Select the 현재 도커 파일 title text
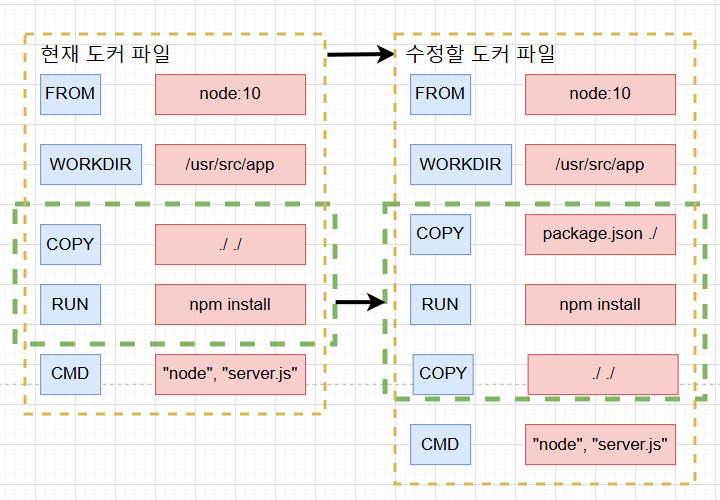Screen dimensions: 720x500 [105, 54]
